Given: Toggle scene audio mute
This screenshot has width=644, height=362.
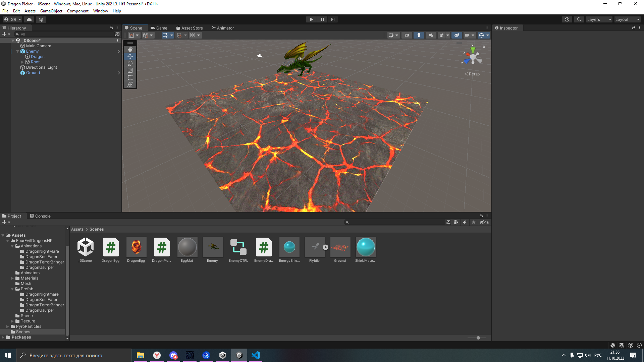Looking at the screenshot, I should [431, 35].
